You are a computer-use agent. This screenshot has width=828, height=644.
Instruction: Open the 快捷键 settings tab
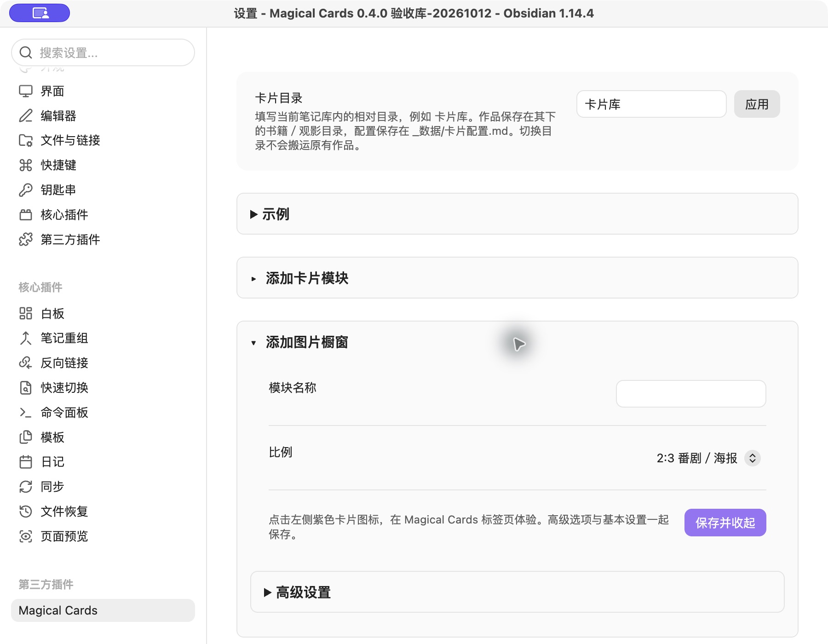click(x=103, y=165)
